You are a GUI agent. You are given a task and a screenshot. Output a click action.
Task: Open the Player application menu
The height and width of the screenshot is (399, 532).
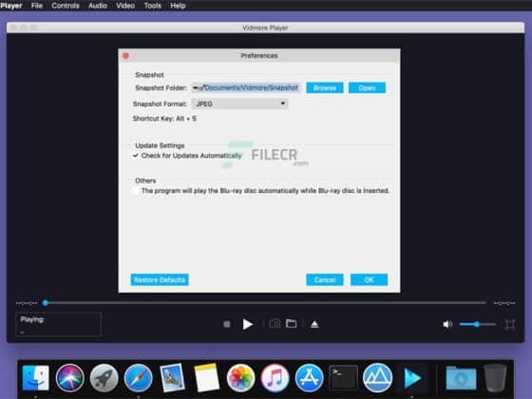point(11,6)
